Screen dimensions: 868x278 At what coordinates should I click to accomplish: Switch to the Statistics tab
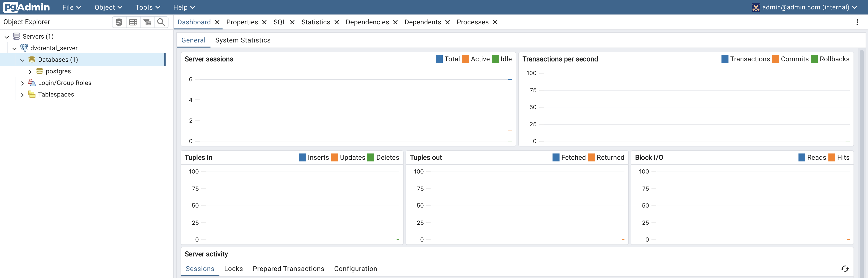point(316,22)
